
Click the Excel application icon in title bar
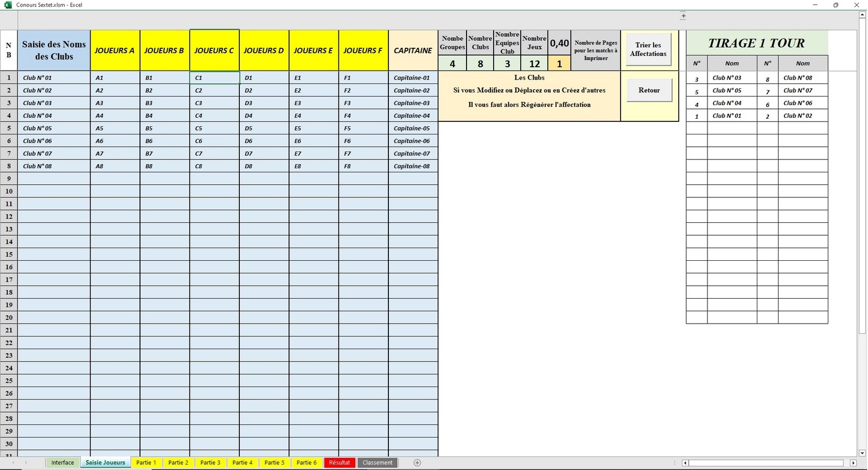pos(8,5)
